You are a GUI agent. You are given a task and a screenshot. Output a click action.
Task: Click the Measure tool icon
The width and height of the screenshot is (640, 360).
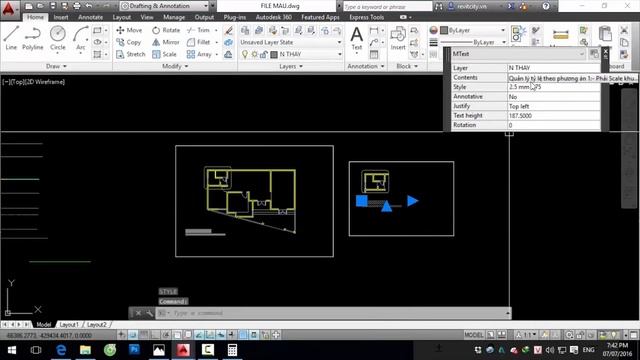(560, 35)
